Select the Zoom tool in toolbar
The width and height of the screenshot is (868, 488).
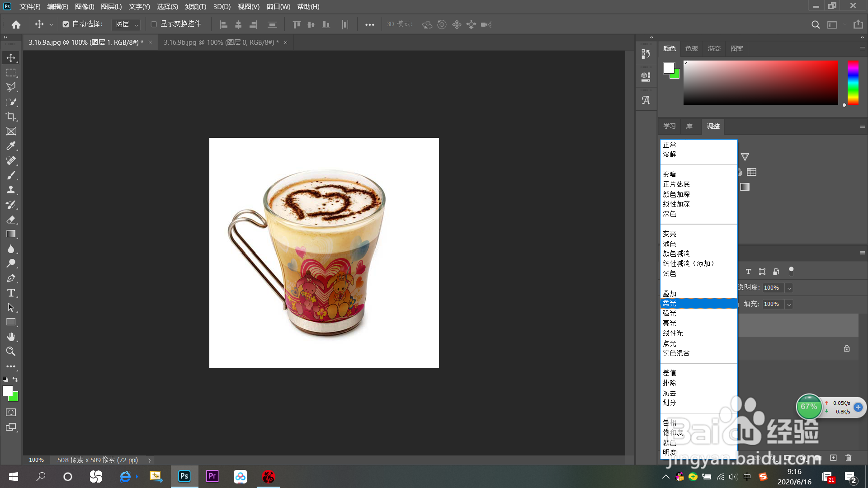click(x=11, y=351)
